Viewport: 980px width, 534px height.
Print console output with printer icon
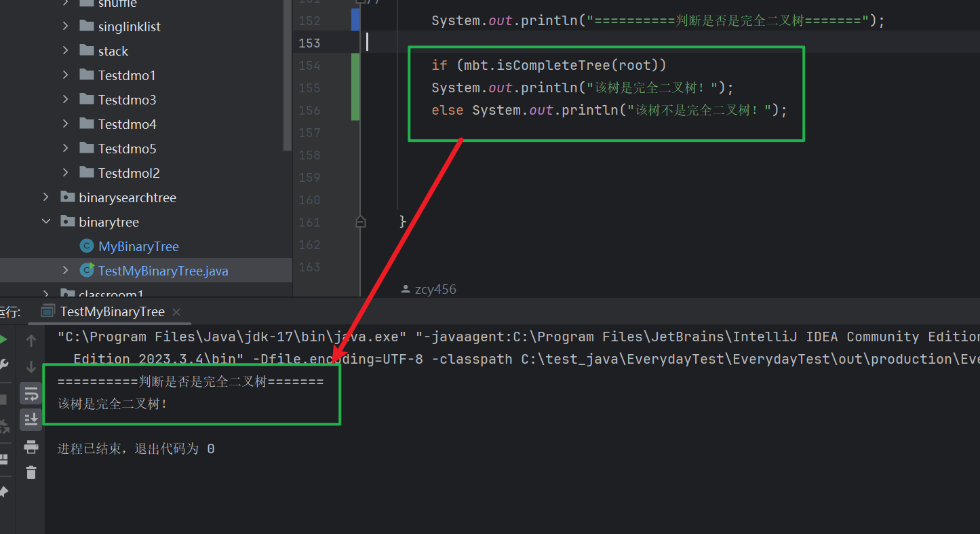[31, 446]
